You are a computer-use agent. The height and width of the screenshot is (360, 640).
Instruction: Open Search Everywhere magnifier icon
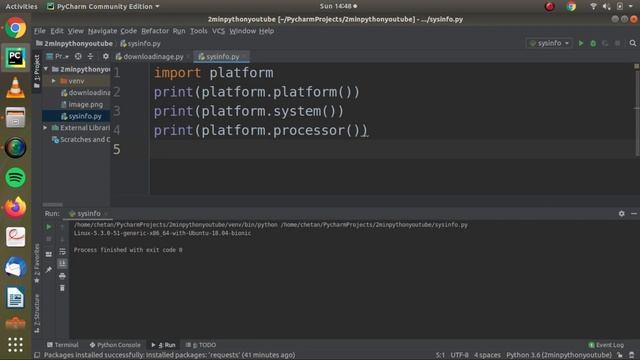pos(633,43)
